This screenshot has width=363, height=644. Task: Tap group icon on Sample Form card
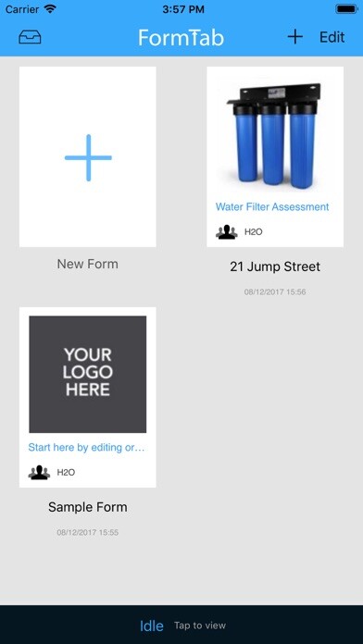click(x=39, y=472)
